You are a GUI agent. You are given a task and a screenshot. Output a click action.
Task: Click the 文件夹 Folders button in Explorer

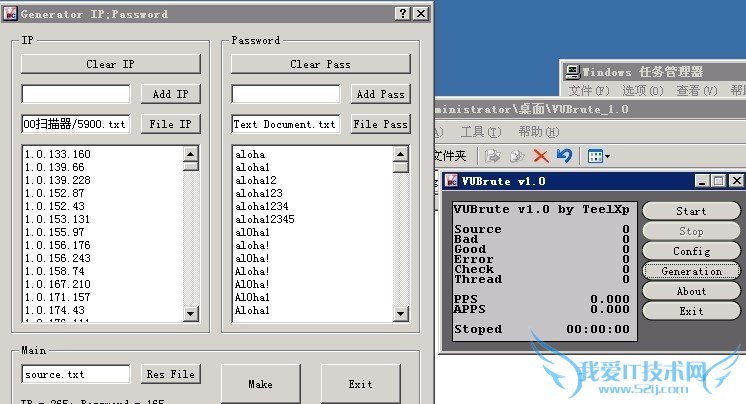click(x=451, y=156)
